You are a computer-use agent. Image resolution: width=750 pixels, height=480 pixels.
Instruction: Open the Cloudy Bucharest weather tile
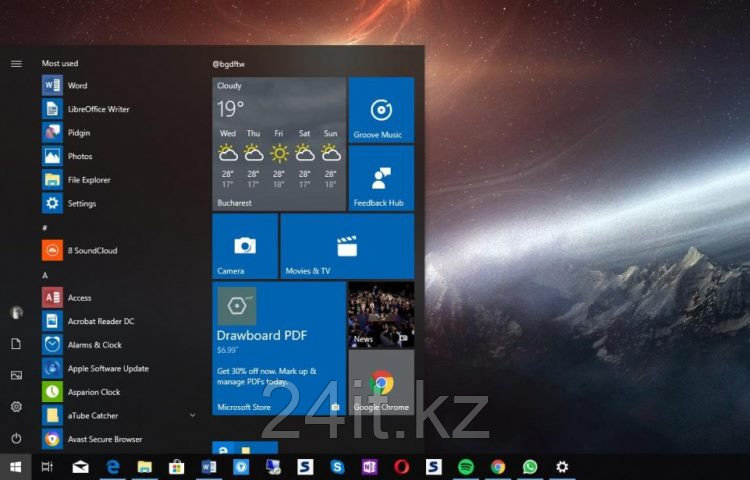[x=279, y=142]
